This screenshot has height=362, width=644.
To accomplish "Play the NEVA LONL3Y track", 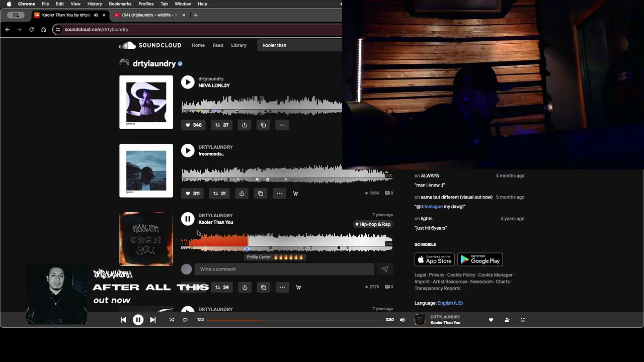I will [x=188, y=82].
